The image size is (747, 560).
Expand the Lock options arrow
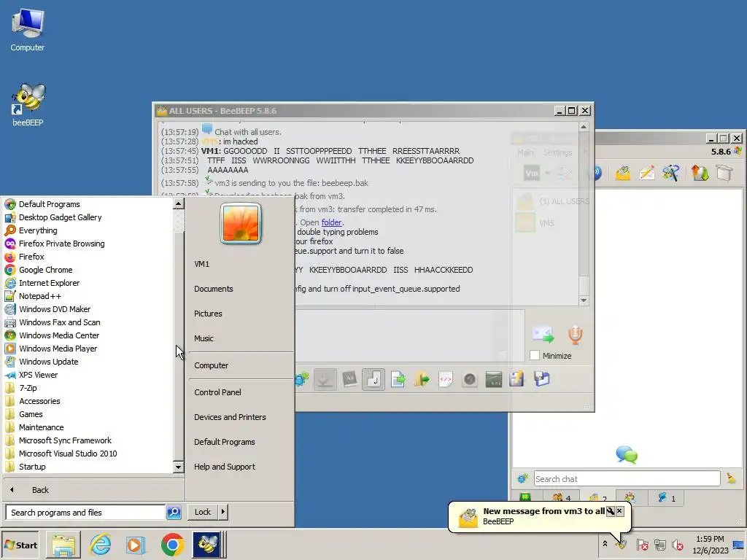coord(222,512)
